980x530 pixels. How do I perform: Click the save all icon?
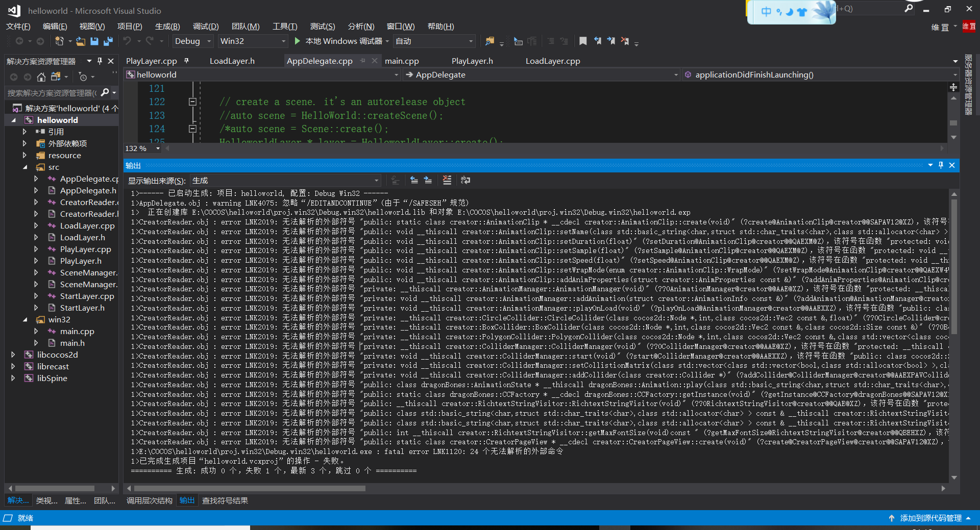pos(108,41)
